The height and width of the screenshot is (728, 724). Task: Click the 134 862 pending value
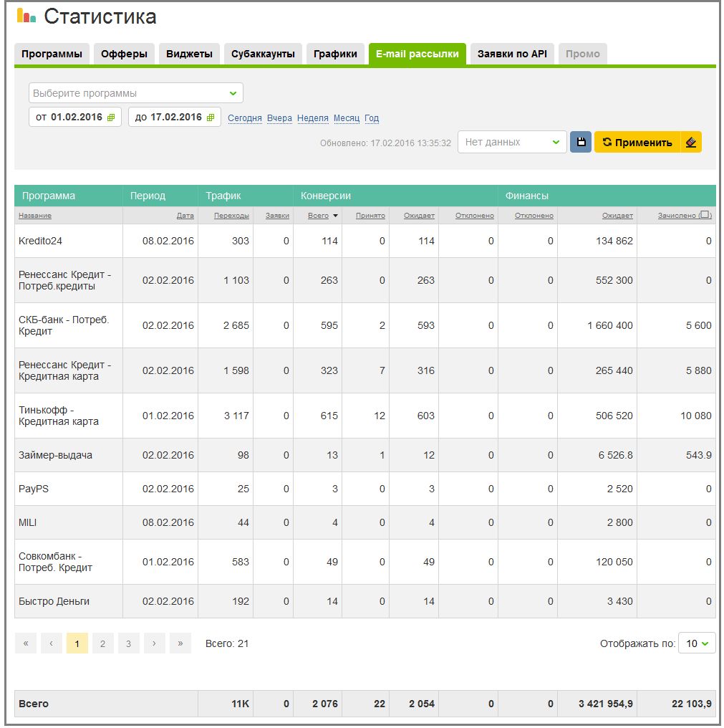point(614,241)
